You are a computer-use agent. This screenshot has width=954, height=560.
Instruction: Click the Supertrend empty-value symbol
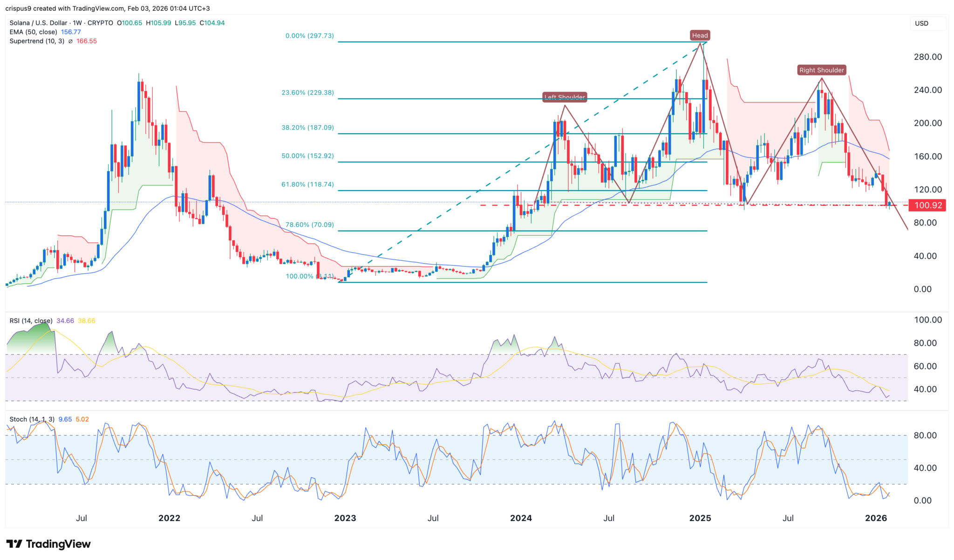(70, 41)
